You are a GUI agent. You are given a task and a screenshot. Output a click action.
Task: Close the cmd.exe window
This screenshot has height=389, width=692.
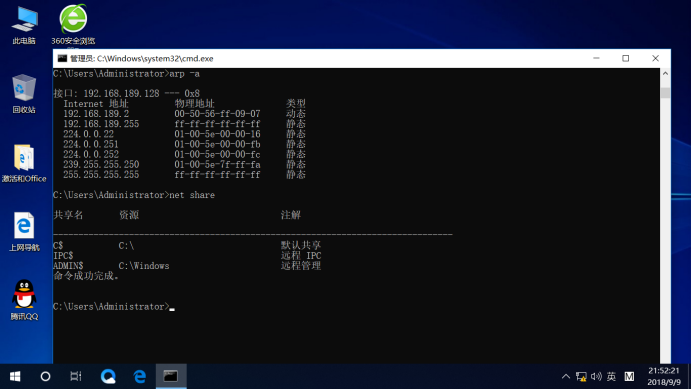click(655, 58)
